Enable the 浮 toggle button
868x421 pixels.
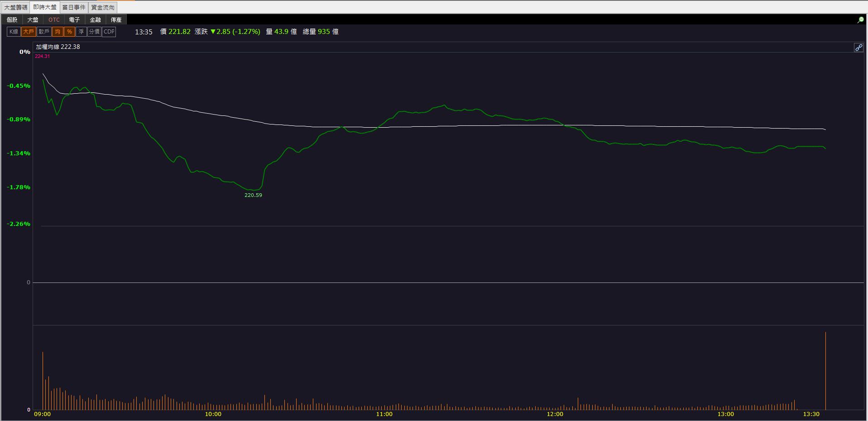pyautogui.click(x=81, y=32)
